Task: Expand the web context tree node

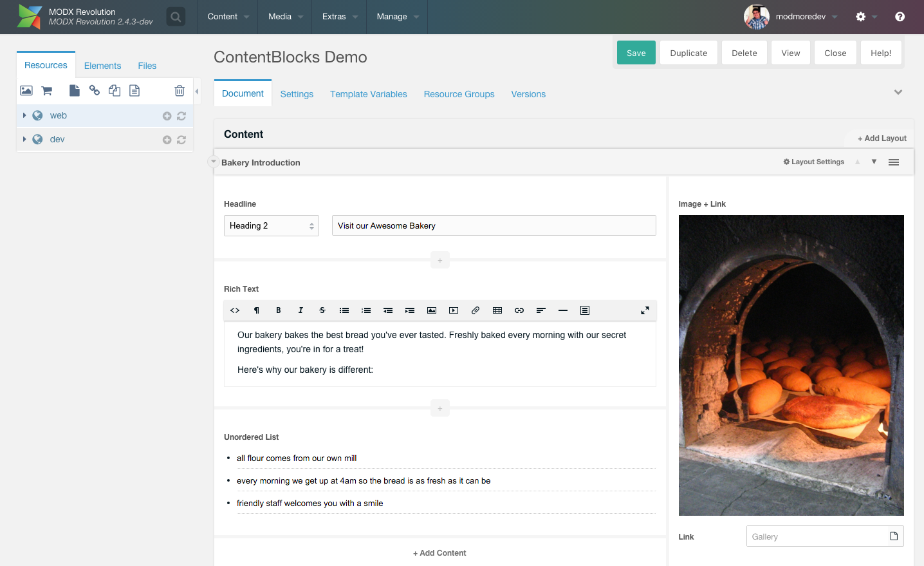Action: [x=24, y=115]
